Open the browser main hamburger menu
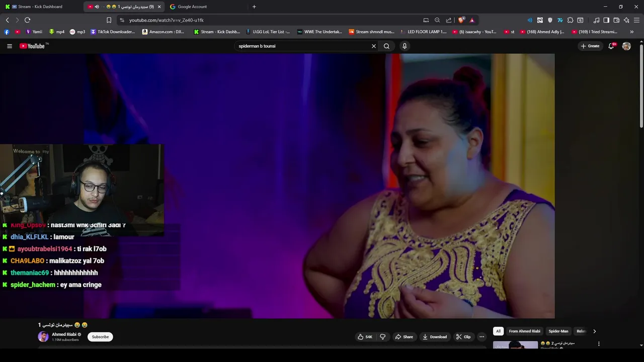644x362 pixels. [x=636, y=20]
